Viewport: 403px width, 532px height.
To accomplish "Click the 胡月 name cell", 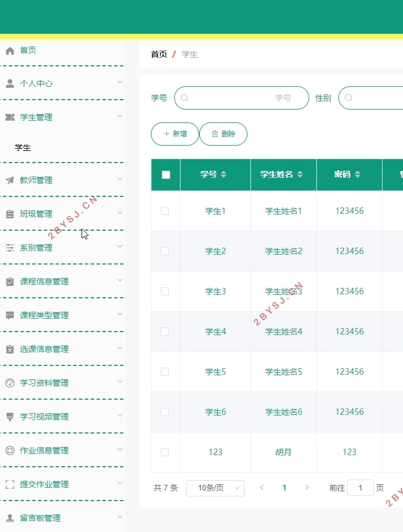I will point(283,452).
